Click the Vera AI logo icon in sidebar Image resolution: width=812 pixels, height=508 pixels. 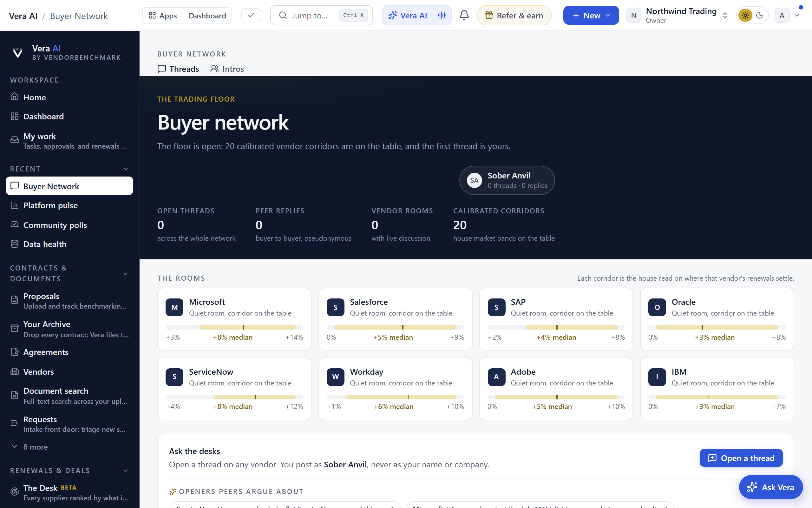(17, 53)
